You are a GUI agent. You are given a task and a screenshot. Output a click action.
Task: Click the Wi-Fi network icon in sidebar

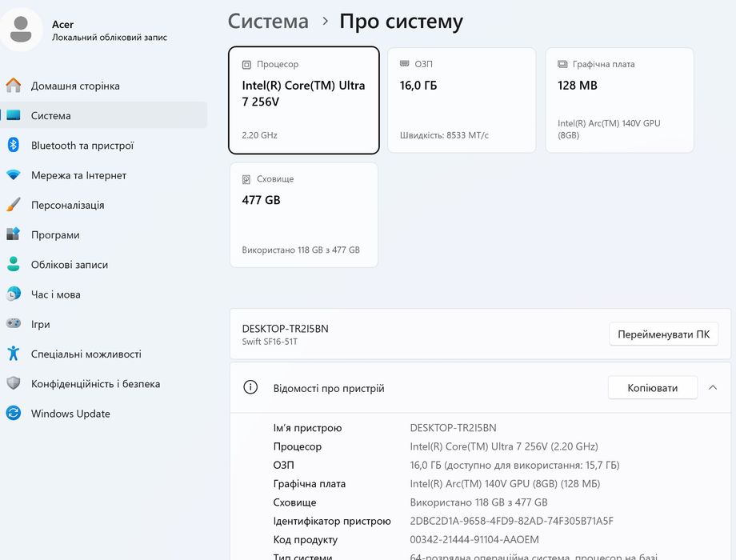13,175
